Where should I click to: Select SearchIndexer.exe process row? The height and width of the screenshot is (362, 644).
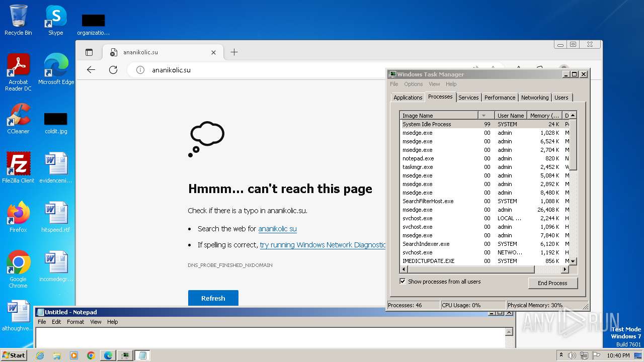[x=485, y=244]
